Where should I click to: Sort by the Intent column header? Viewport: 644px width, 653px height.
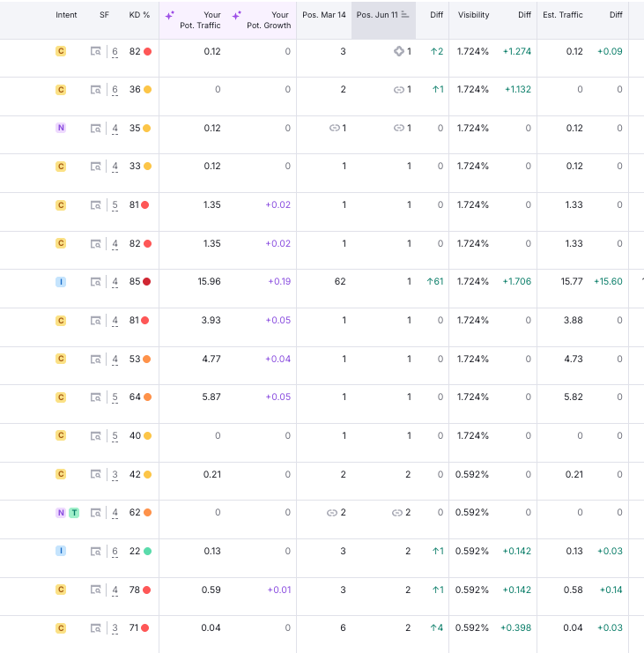click(66, 15)
